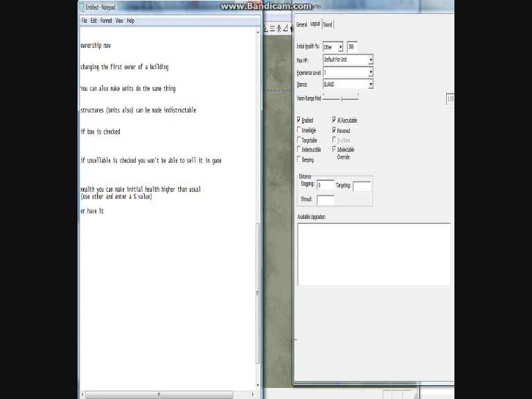Uncheck the AI Recruitable checkbox
This screenshot has height=399, width=532.
point(334,120)
